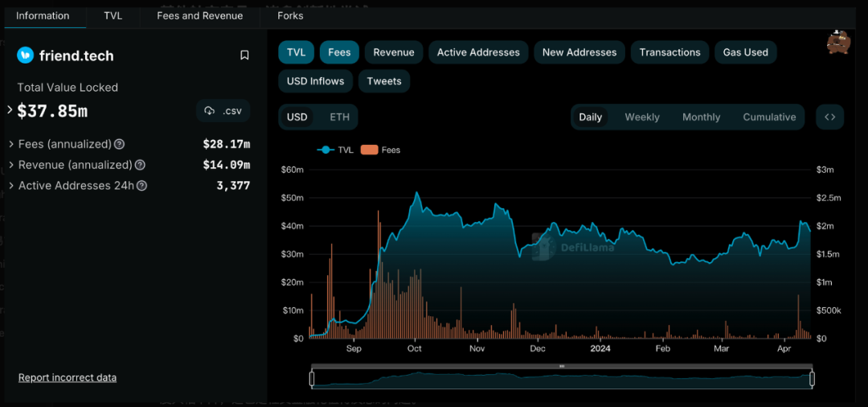Select the Weekly chart interval
This screenshot has height=407, width=868.
[642, 117]
